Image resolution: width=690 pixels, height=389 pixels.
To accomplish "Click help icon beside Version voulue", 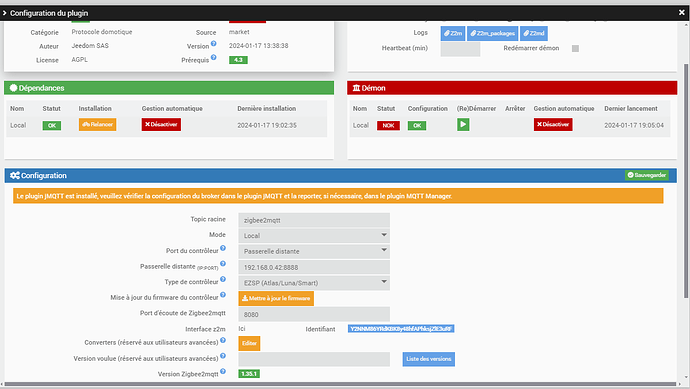I will click(223, 356).
